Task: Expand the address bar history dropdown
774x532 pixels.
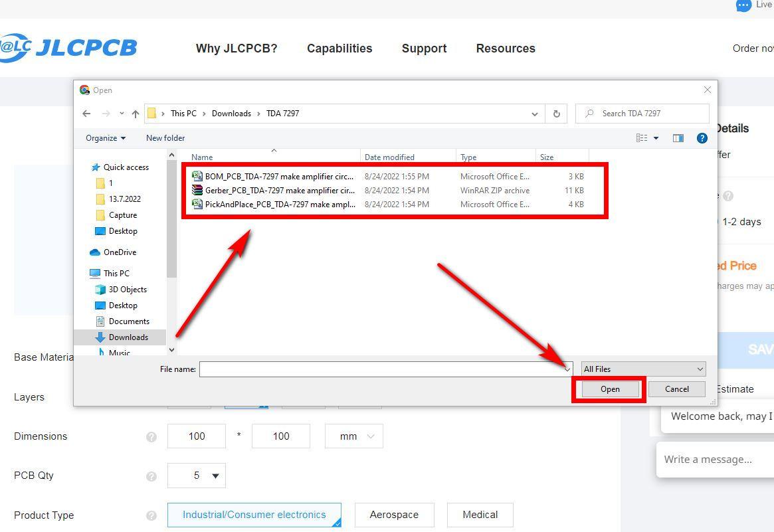Action: (535, 114)
